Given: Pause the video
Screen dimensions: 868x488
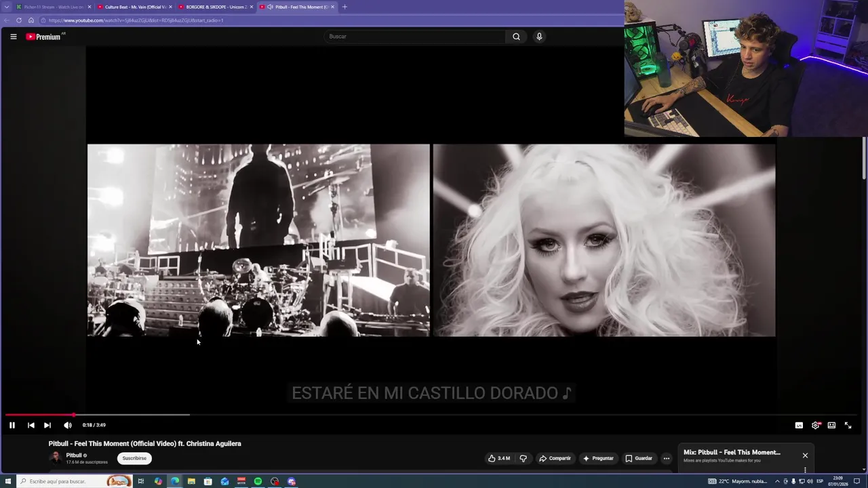Looking at the screenshot, I should (12, 425).
